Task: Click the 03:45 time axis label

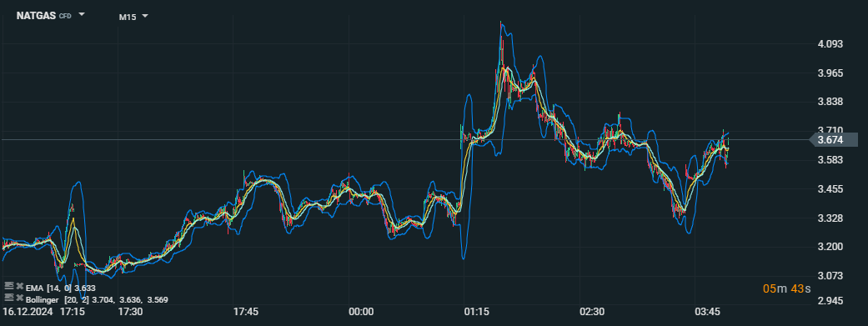Action: pyautogui.click(x=707, y=312)
